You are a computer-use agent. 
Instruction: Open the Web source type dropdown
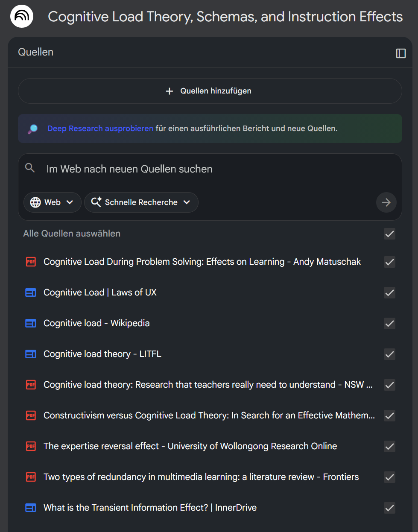click(52, 202)
